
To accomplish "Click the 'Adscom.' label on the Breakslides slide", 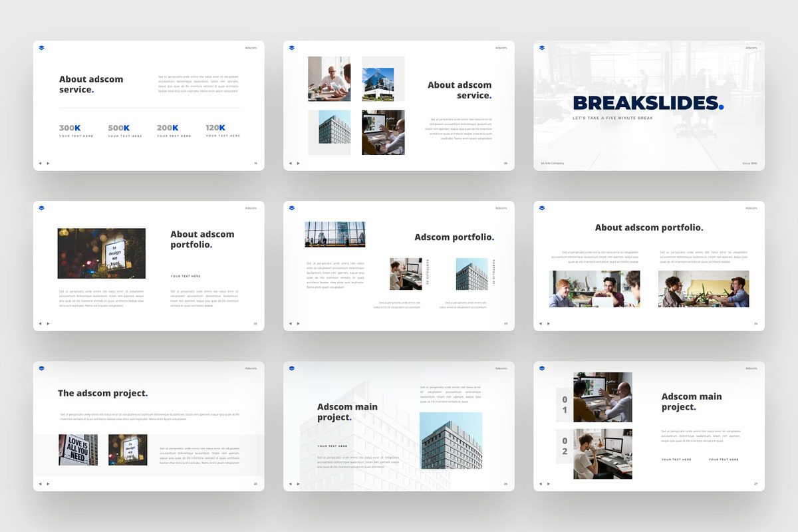I will pyautogui.click(x=751, y=48).
